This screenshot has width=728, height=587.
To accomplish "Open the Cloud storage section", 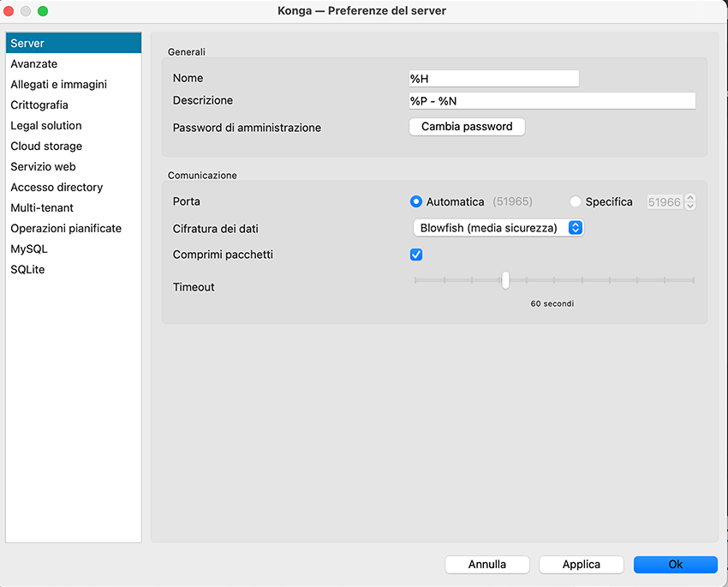I will 46,146.
